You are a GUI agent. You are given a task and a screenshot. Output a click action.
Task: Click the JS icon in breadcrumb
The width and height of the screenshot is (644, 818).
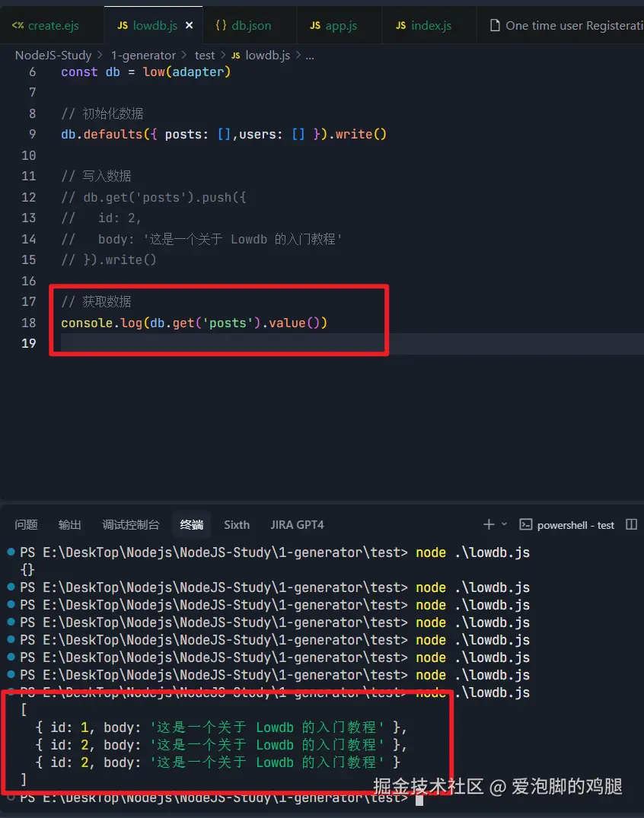236,56
